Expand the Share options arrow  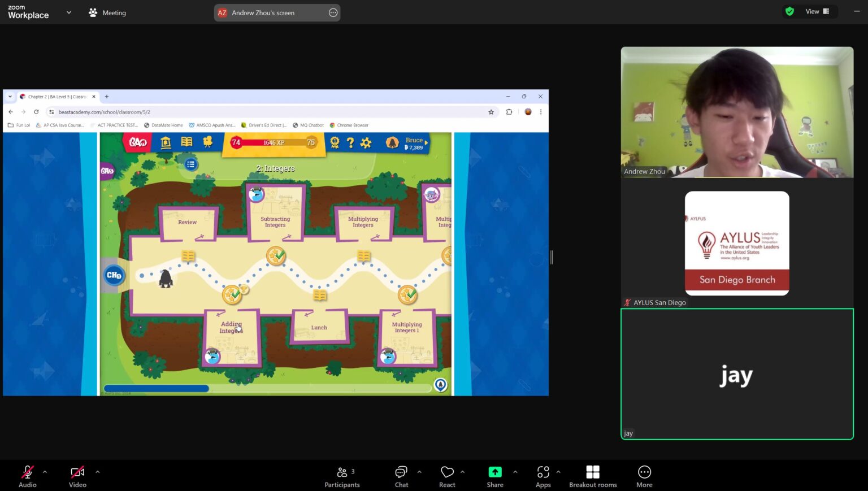[515, 471]
